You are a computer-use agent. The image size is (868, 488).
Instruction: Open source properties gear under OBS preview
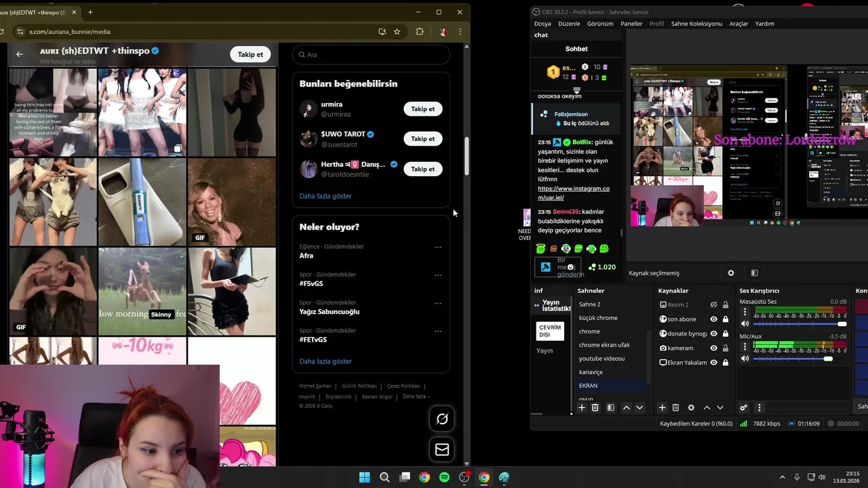pos(730,272)
